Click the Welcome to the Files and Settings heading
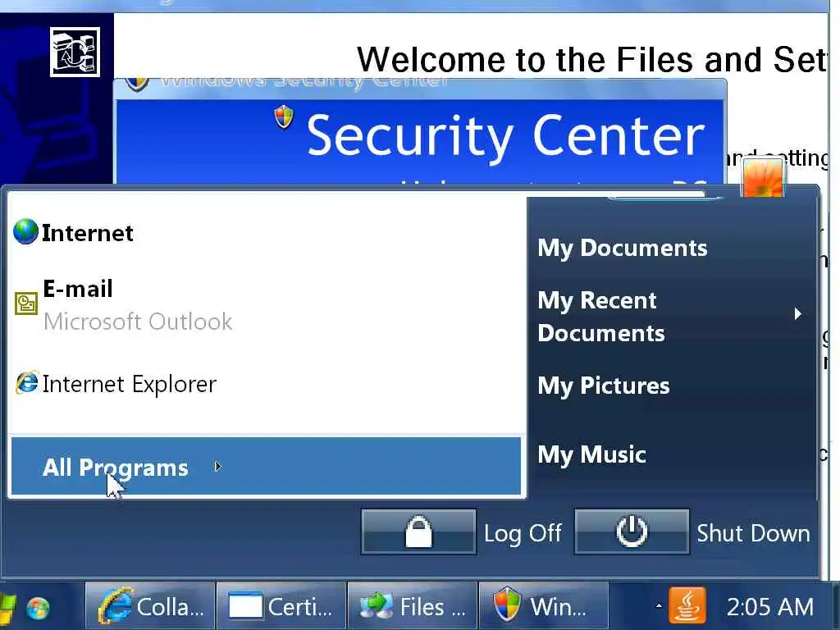 click(x=592, y=59)
